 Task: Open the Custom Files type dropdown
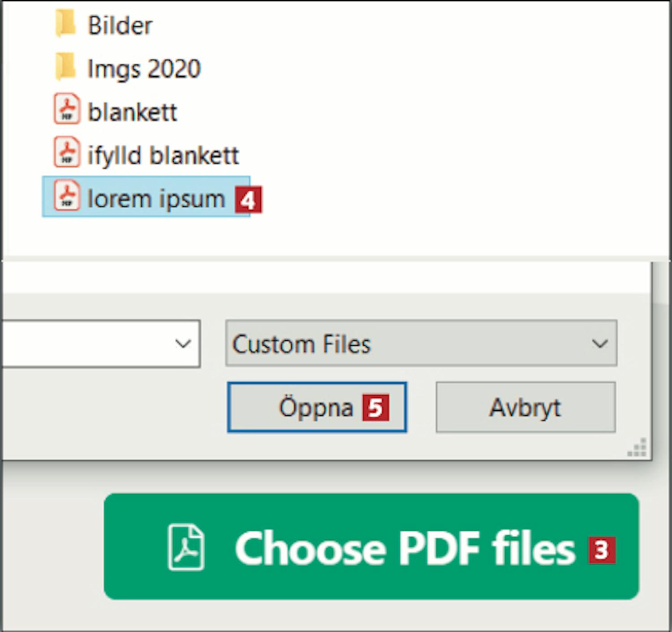[x=421, y=344]
